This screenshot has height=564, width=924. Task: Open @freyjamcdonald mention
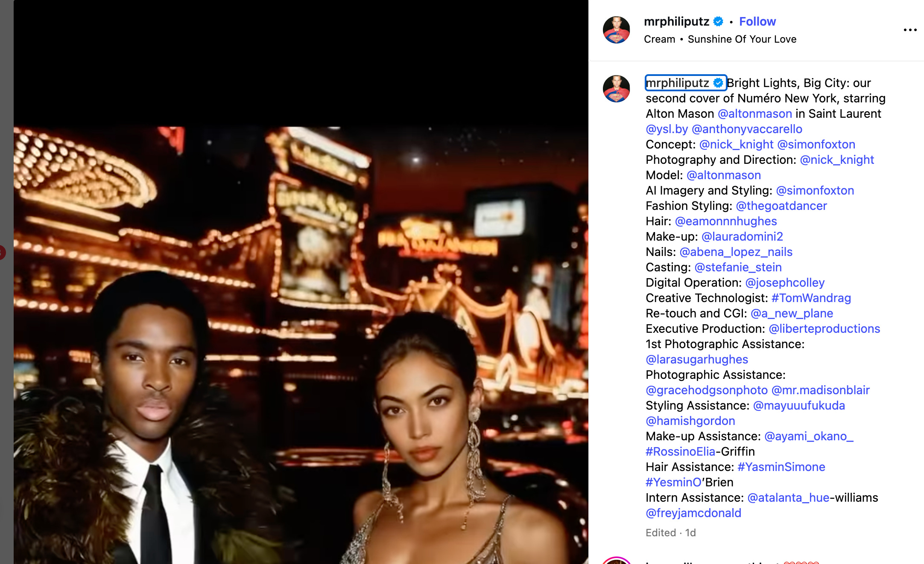click(x=693, y=513)
